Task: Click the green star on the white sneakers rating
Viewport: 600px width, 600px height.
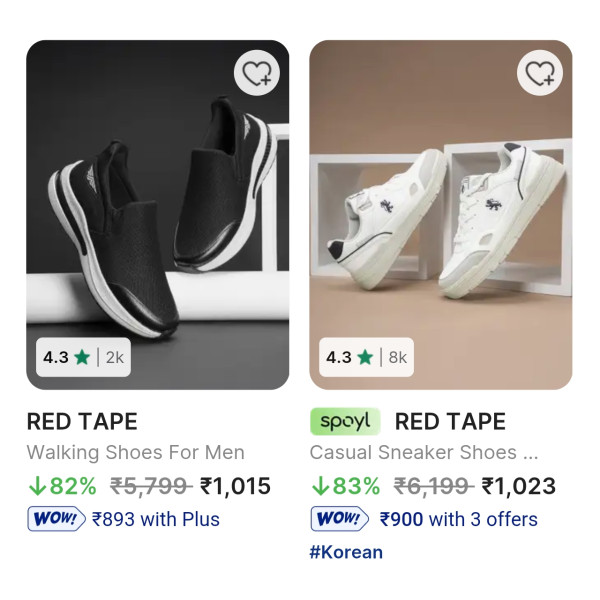Action: click(365, 356)
